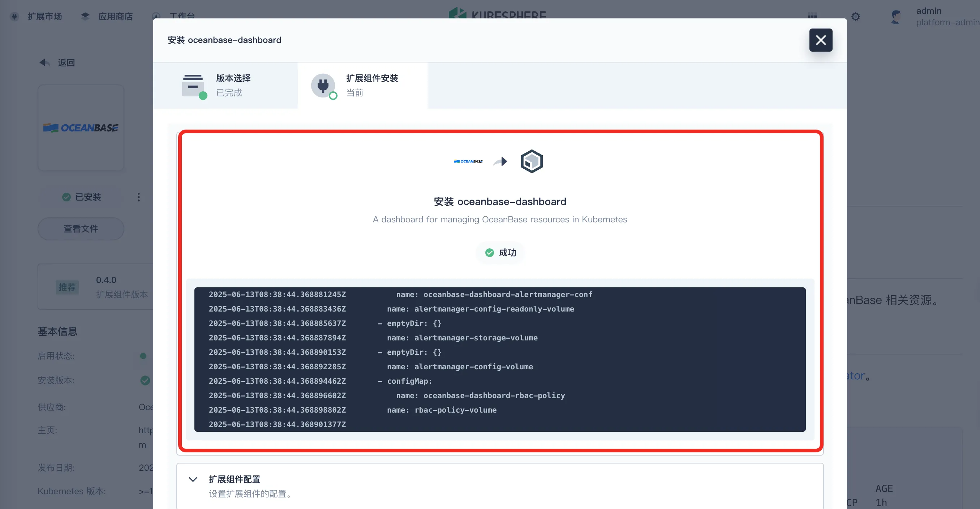
Task: Click the version selection box icon
Action: click(193, 86)
